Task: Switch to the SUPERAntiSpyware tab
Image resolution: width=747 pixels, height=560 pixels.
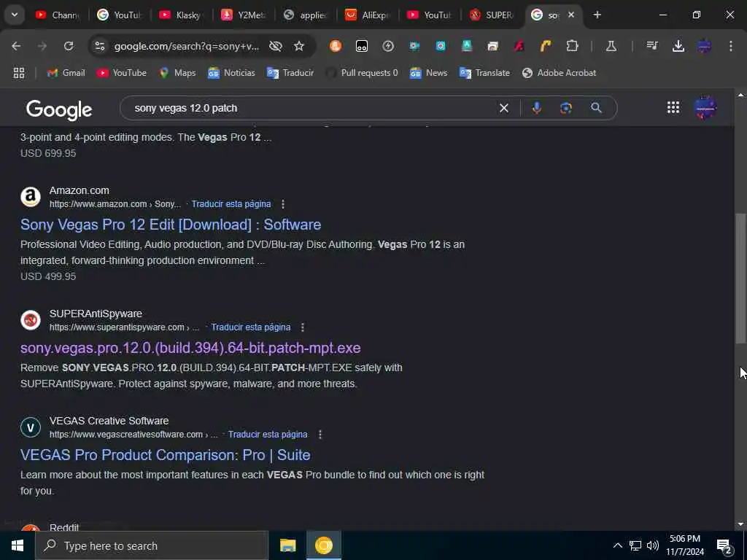Action: (492, 15)
